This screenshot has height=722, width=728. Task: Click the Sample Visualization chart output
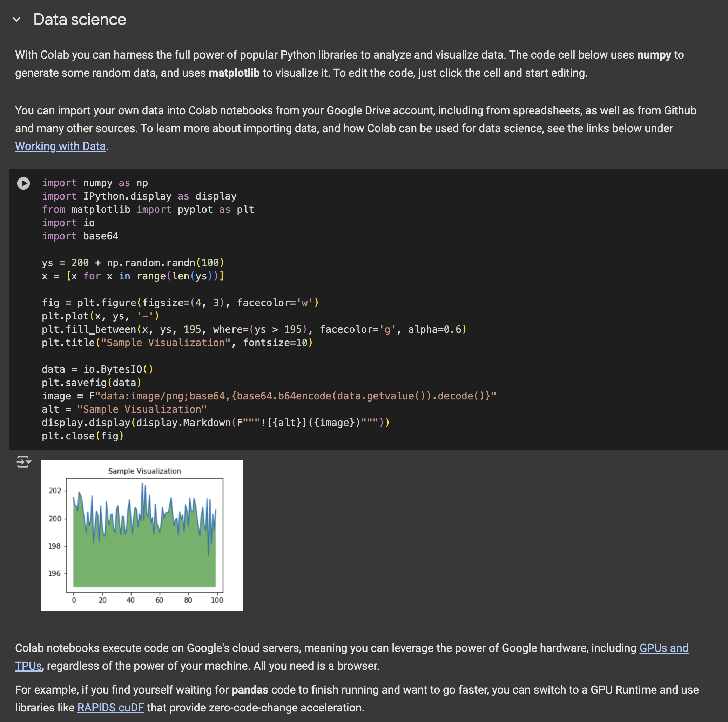(142, 535)
